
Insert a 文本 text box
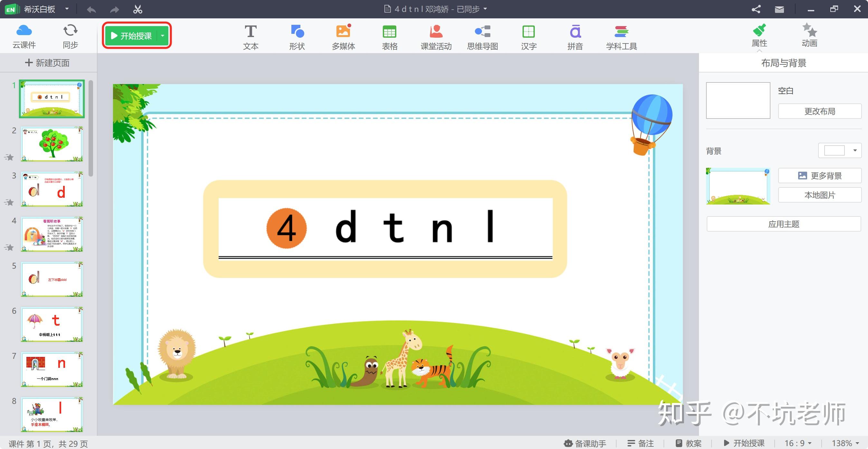coord(251,37)
